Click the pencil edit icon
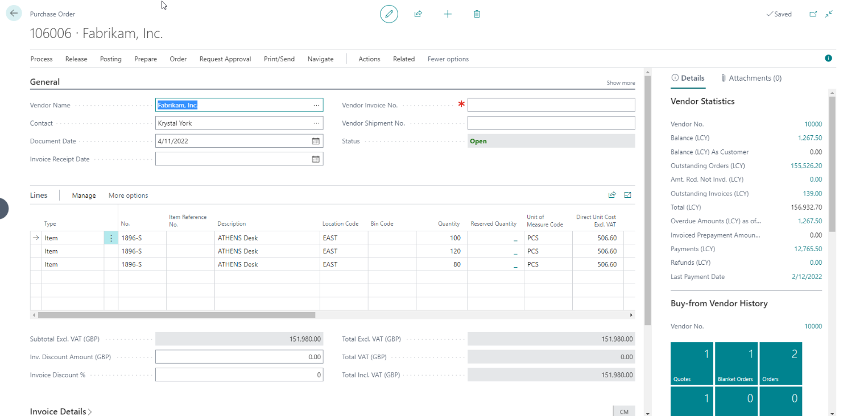The height and width of the screenshot is (416, 868). (x=389, y=14)
